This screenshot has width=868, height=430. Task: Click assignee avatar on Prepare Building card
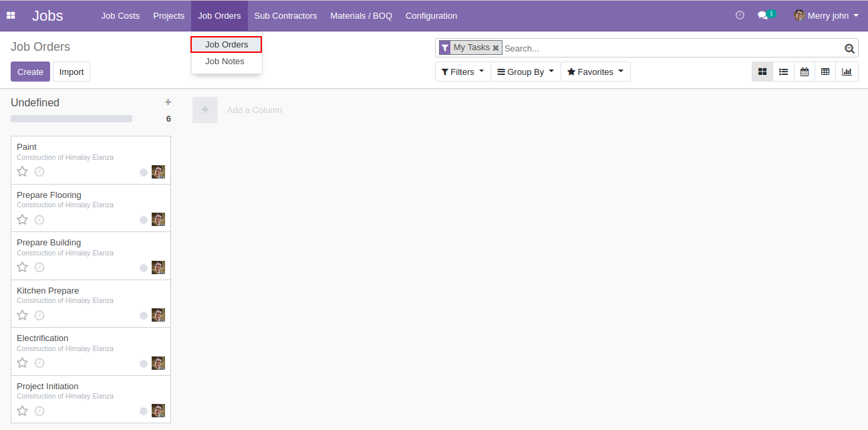[158, 267]
